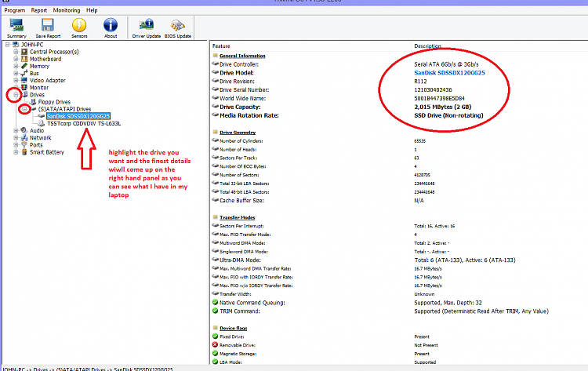The width and height of the screenshot is (588, 371).
Task: Select the Drive Capacity row
Action: (398, 107)
